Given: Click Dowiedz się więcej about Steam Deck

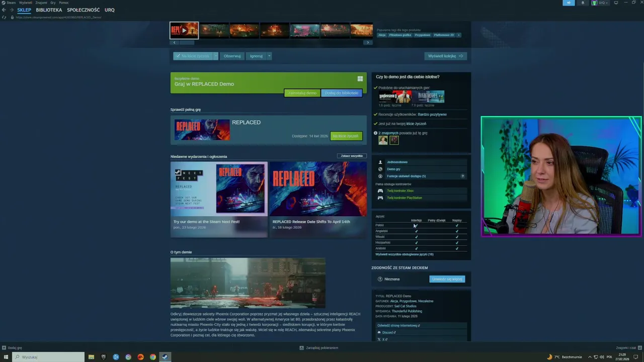Looking at the screenshot, I should [447, 279].
